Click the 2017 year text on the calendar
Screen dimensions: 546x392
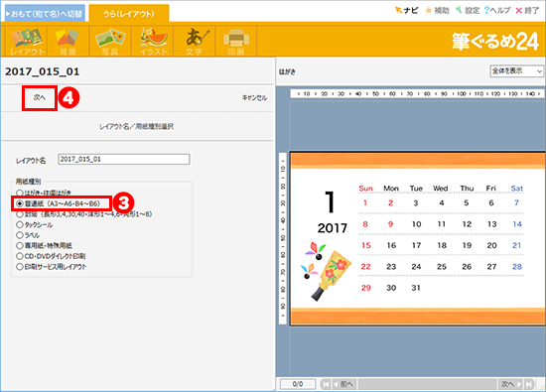[333, 228]
